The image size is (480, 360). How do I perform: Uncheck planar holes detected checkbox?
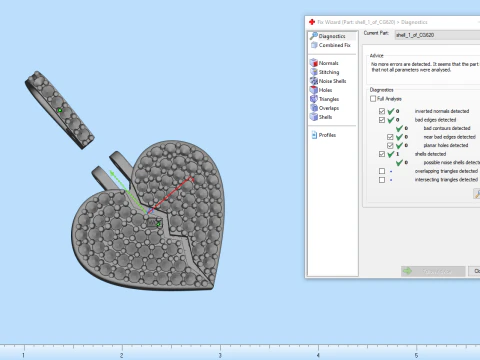[390, 145]
